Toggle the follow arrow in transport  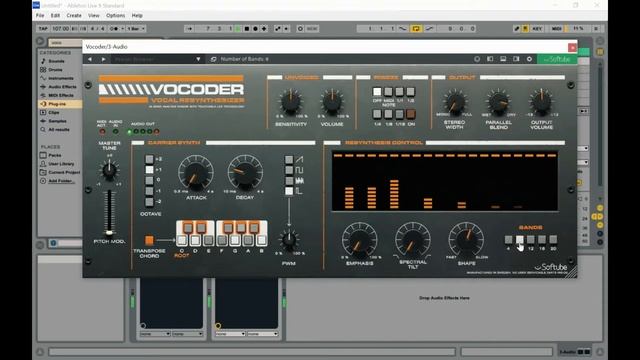(x=189, y=29)
